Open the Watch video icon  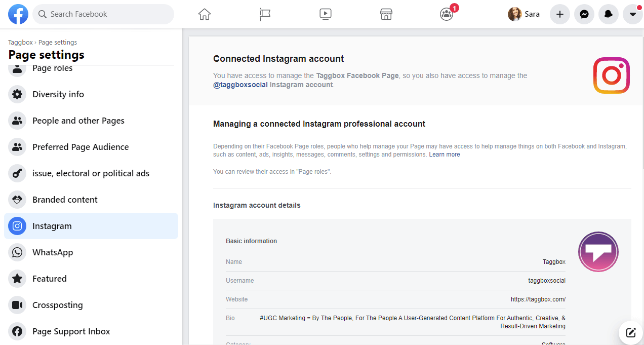coord(326,14)
